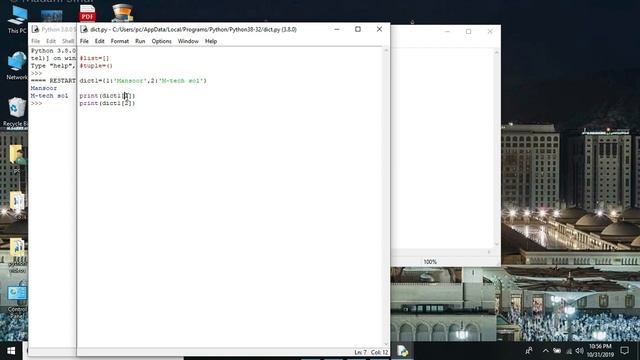Open File menu in dict.py editor
640x360 pixels.
tap(84, 41)
